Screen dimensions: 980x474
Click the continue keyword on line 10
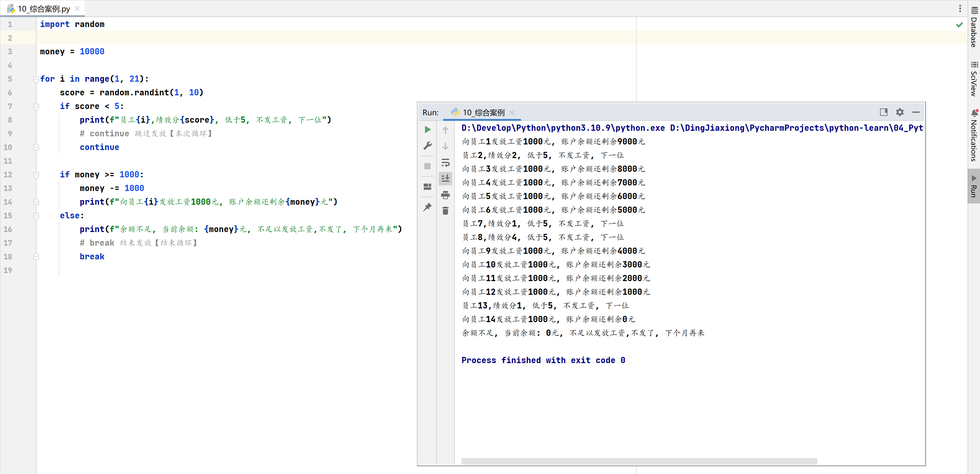[99, 147]
